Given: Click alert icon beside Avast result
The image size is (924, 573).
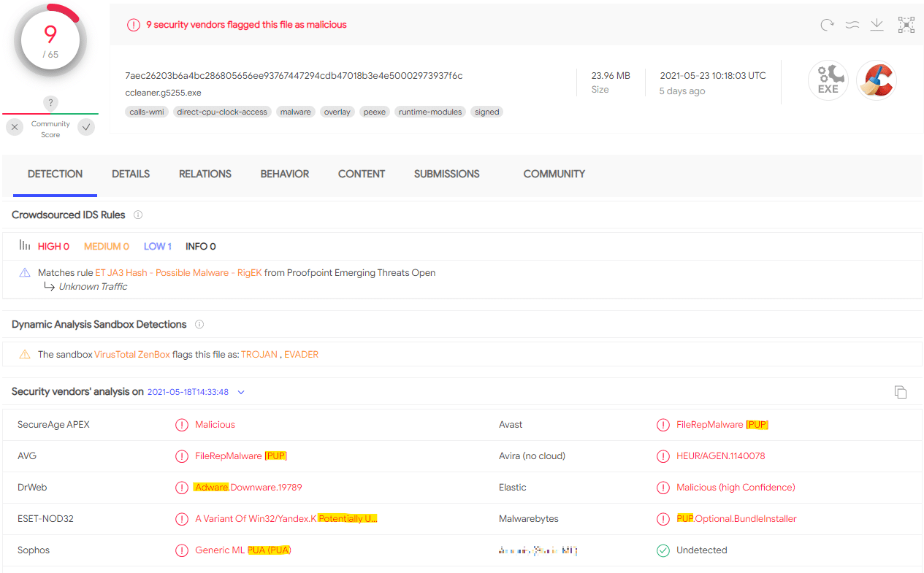Looking at the screenshot, I should pos(663,425).
